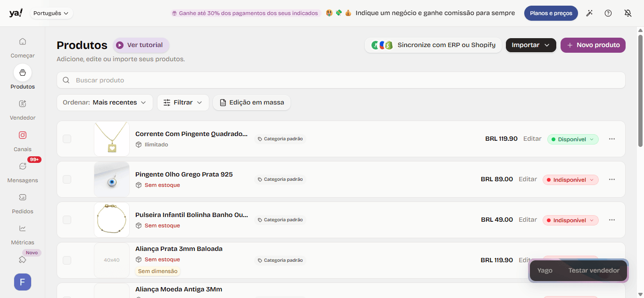Open the Começar home icon in sidebar
The width and height of the screenshot is (644, 298).
point(23,41)
